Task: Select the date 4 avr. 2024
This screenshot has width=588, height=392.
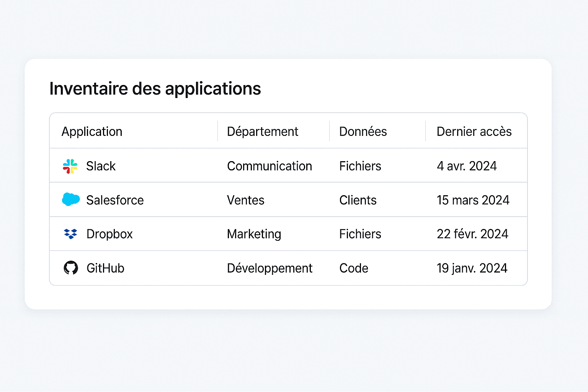Action: point(467,166)
